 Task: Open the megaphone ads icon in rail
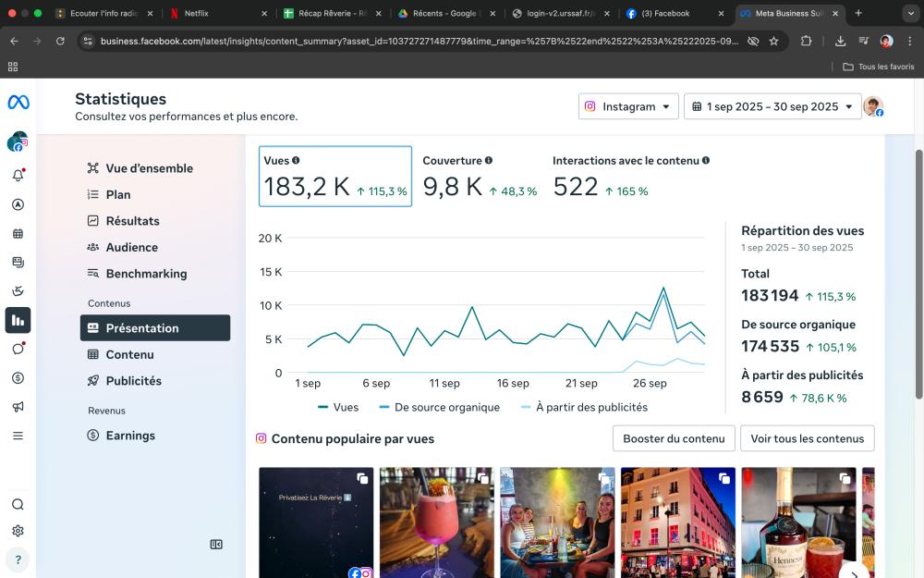18,407
